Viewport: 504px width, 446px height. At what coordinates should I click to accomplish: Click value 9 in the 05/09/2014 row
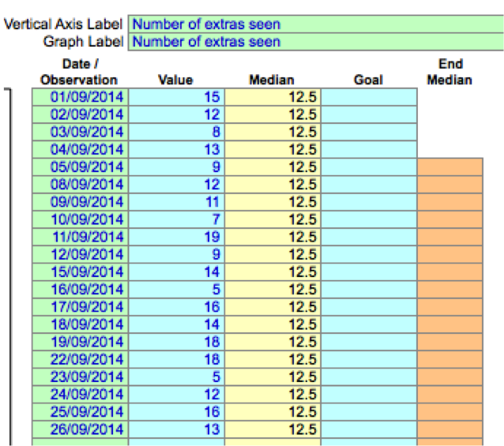click(x=176, y=167)
